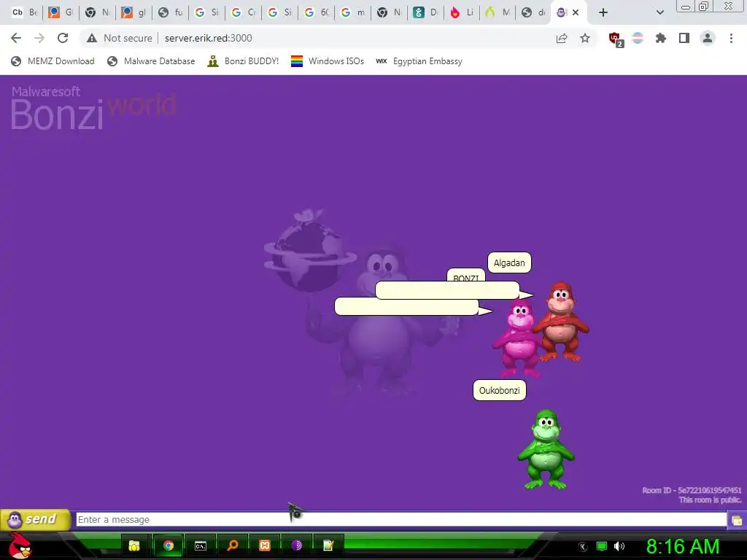The width and height of the screenshot is (747, 560).
Task: Switch to the Google tab labeled m
Action: [x=352, y=12]
